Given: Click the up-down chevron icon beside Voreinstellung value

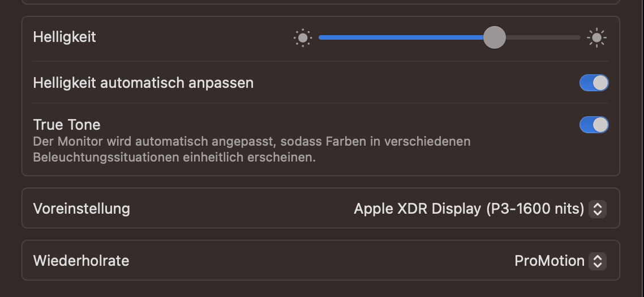Looking at the screenshot, I should pyautogui.click(x=597, y=209).
